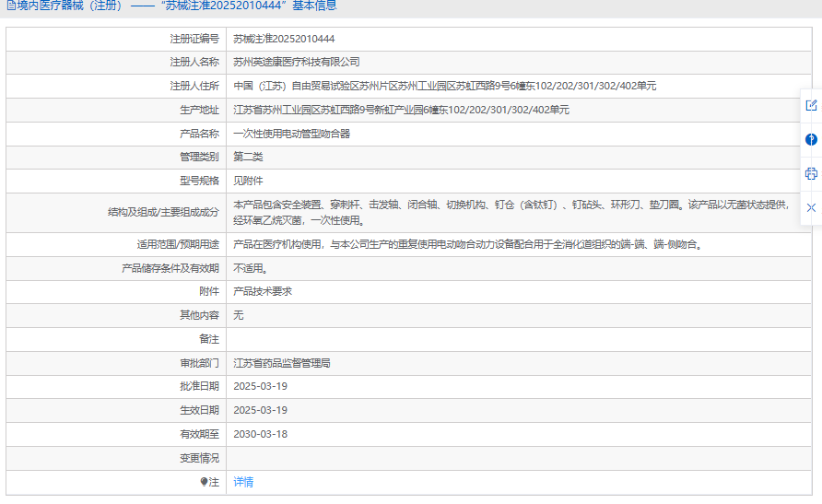Click the document icon before 境内医疗器械 title

pyautogui.click(x=10, y=6)
